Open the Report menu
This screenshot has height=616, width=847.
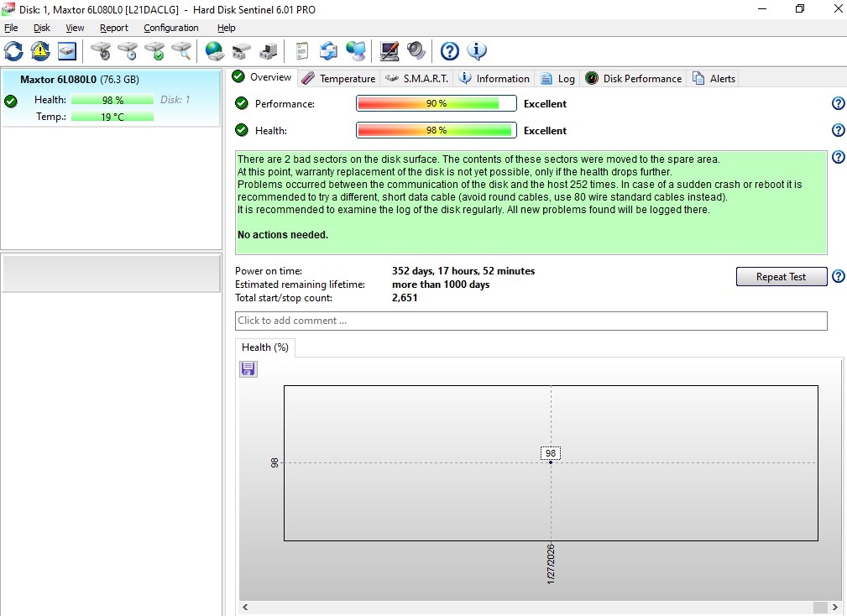coord(114,28)
